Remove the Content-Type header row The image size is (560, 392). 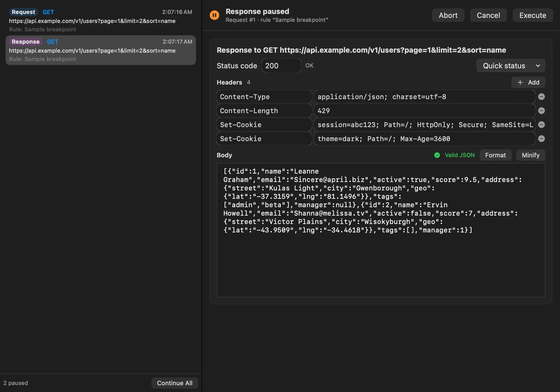tap(542, 97)
